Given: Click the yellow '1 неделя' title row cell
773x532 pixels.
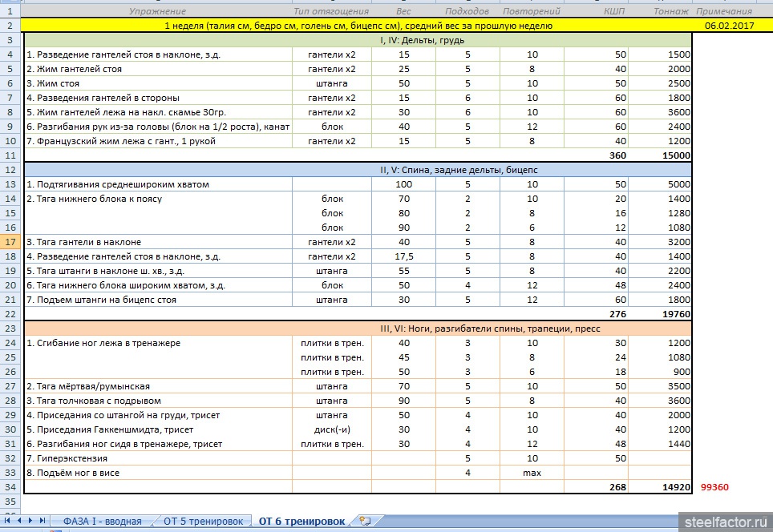Looking at the screenshot, I should pyautogui.click(x=358, y=26).
